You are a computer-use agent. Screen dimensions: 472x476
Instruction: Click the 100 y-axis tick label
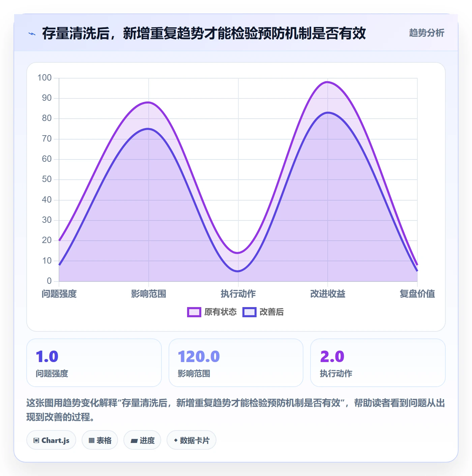(x=45, y=78)
